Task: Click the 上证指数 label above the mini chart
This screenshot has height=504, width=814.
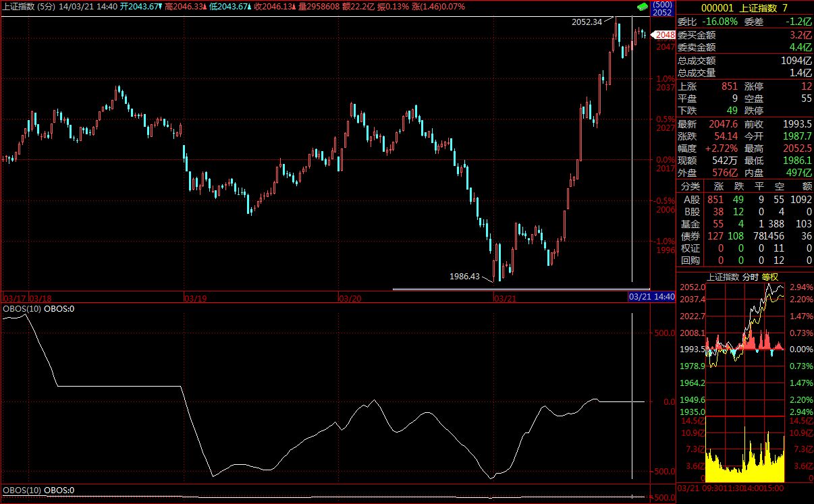Action: (723, 277)
